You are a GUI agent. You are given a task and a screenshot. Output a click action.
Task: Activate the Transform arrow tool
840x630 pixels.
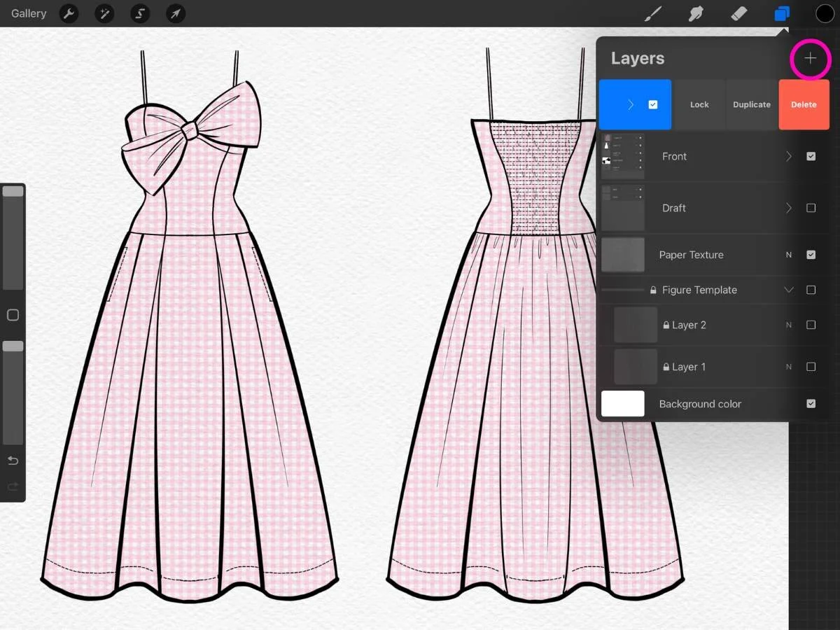(x=175, y=13)
